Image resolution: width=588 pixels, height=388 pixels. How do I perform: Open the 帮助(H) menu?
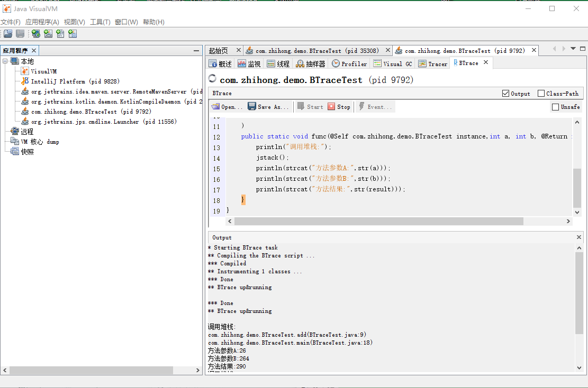[x=153, y=22]
